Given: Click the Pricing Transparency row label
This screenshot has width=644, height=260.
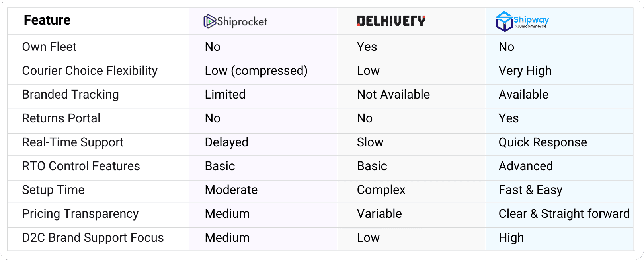Looking at the screenshot, I should 80,214.
